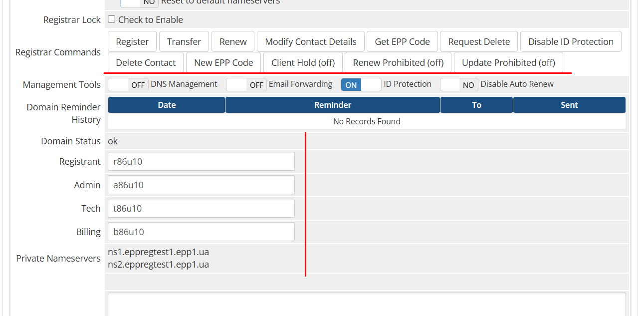The image size is (644, 316).
Task: Click the 'Management Tools' label
Action: point(62,85)
